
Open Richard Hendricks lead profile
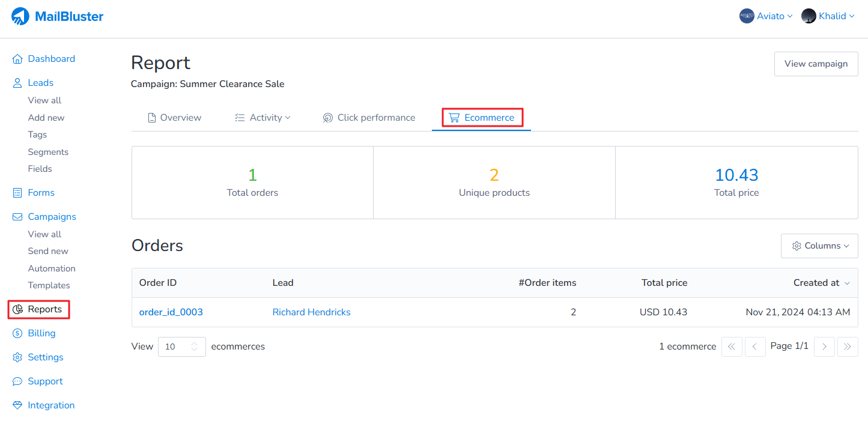coord(311,312)
